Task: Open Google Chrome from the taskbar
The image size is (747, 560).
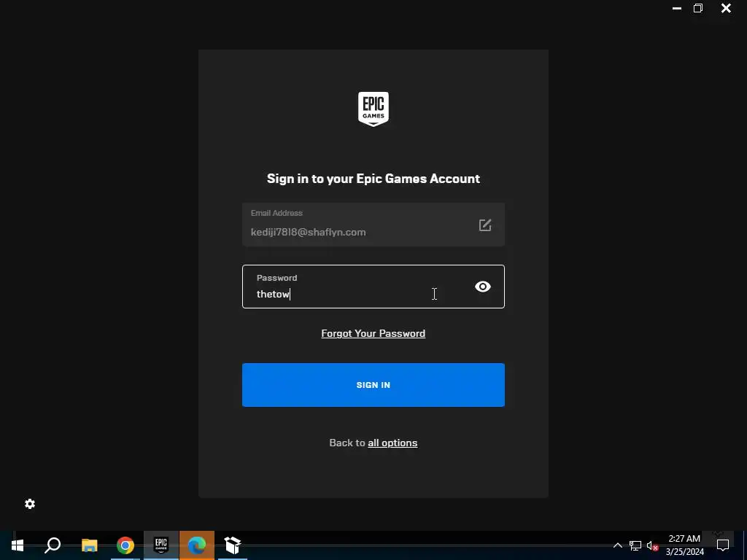Action: (x=125, y=545)
